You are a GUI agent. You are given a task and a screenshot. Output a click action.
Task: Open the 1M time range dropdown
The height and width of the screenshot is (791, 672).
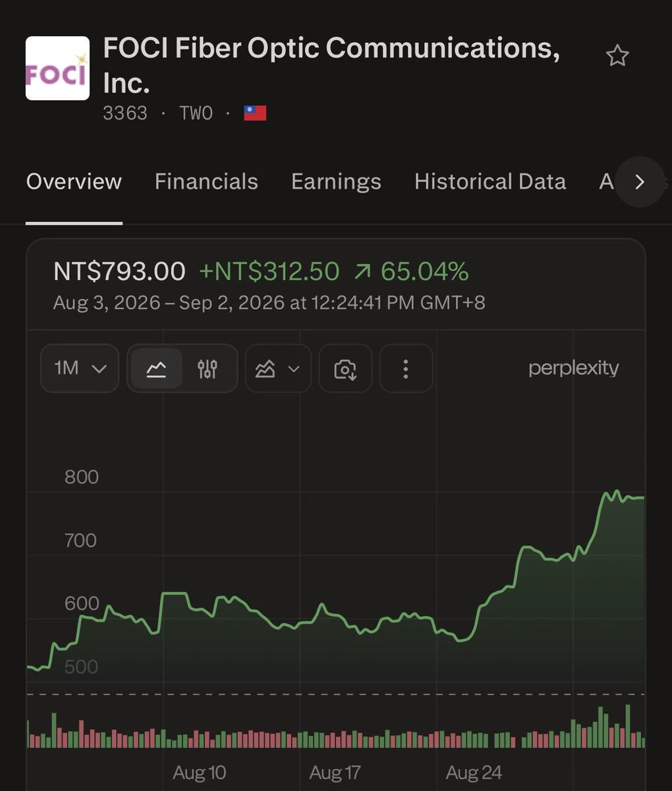click(x=80, y=368)
